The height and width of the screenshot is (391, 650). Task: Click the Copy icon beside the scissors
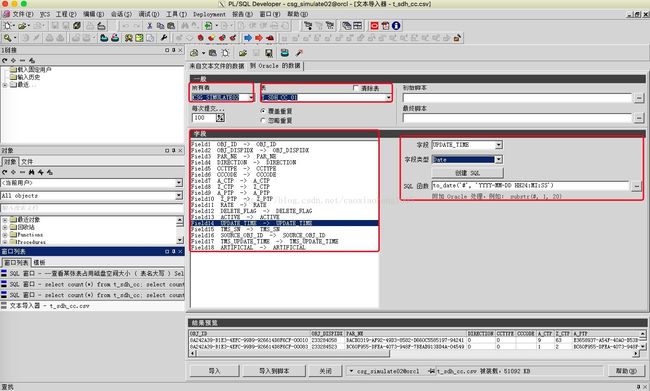[x=160, y=26]
